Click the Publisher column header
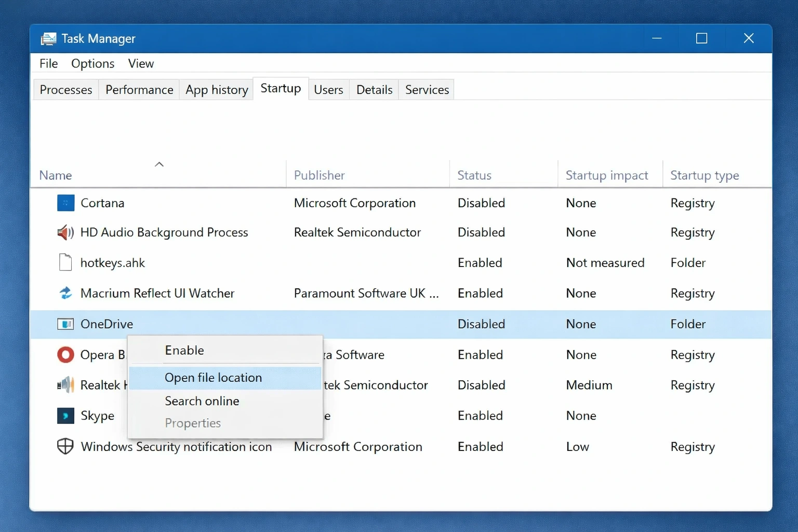The image size is (798, 532). tap(318, 175)
